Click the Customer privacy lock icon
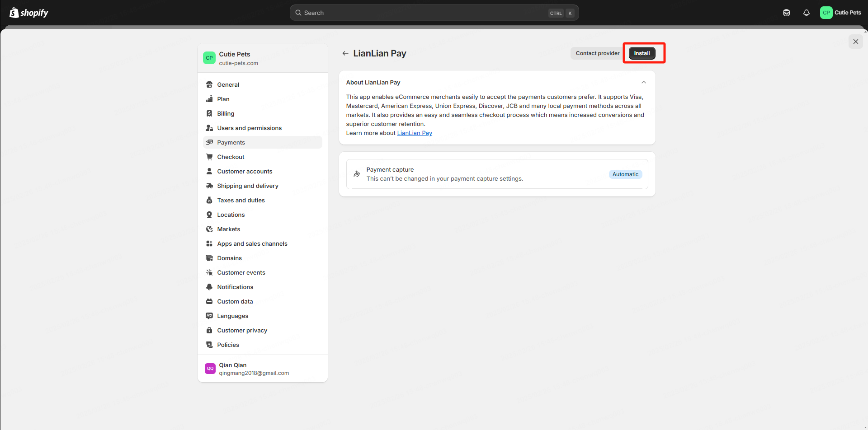This screenshot has width=868, height=430. [x=209, y=330]
